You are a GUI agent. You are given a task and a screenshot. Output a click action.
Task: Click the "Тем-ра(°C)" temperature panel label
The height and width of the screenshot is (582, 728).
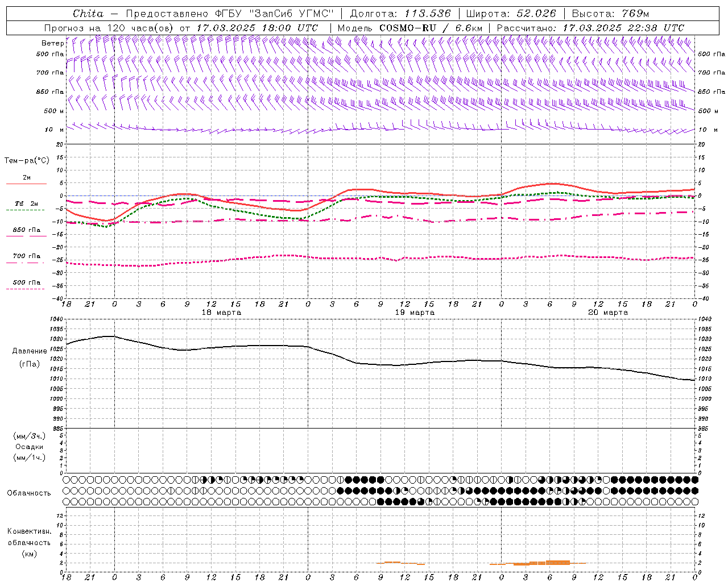(27, 161)
